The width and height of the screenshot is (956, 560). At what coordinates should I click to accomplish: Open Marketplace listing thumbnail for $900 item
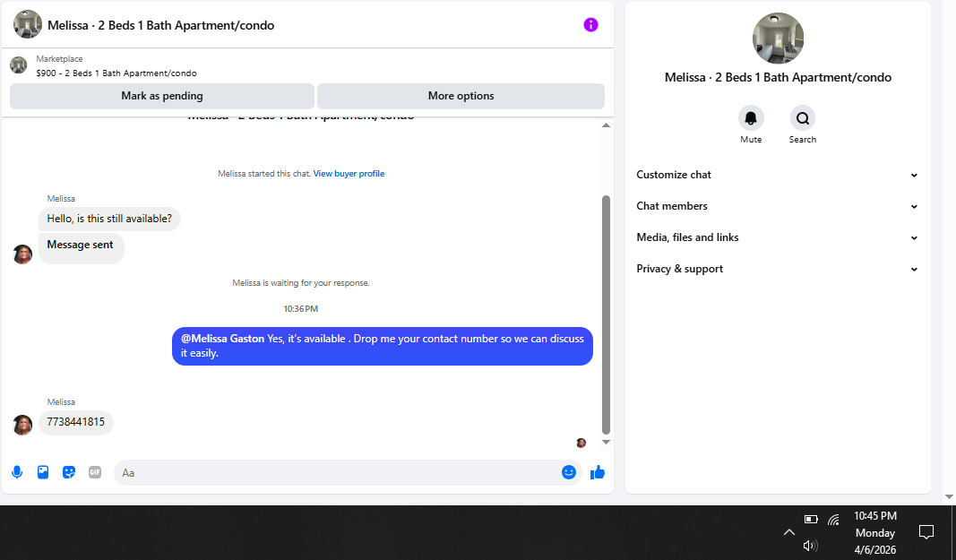[x=19, y=65]
